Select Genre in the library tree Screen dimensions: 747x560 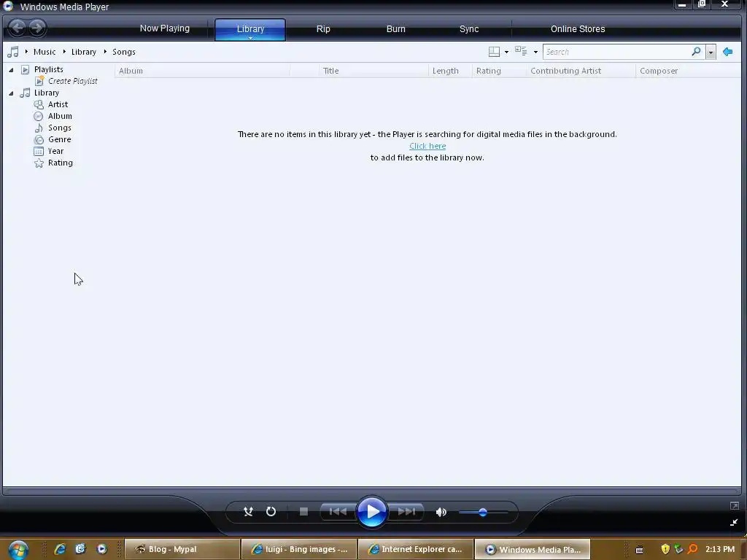tap(60, 139)
